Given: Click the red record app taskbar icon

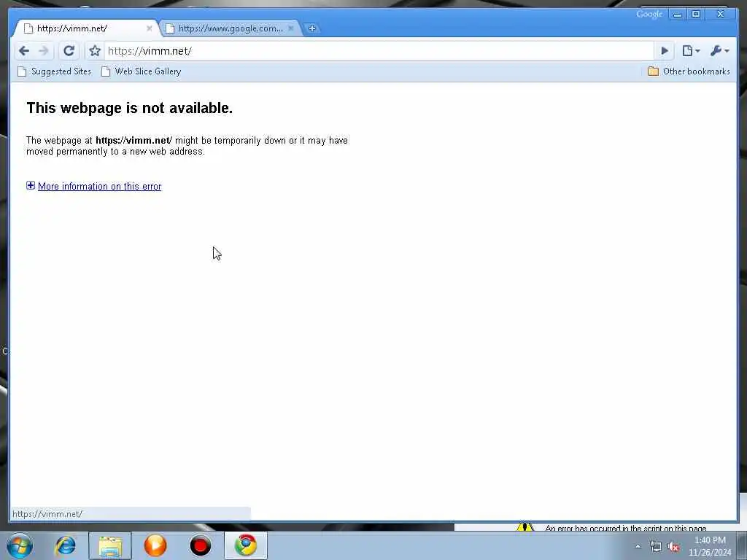Looking at the screenshot, I should click(200, 545).
